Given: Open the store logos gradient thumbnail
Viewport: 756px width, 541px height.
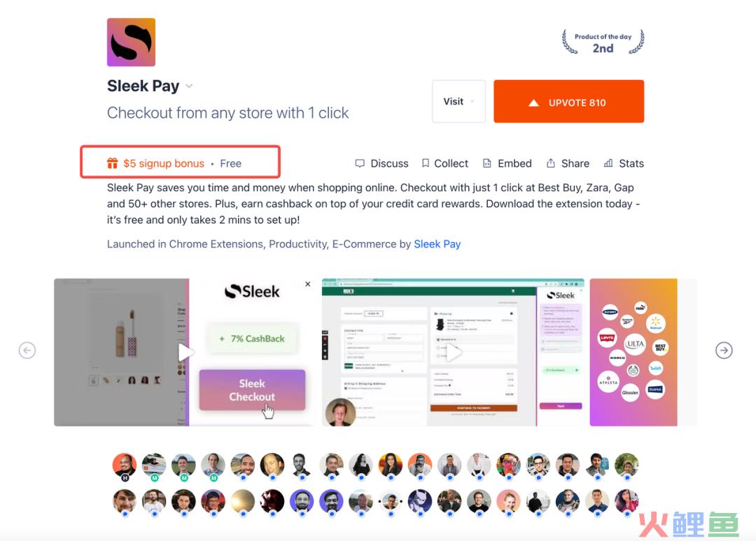Looking at the screenshot, I should coord(633,352).
